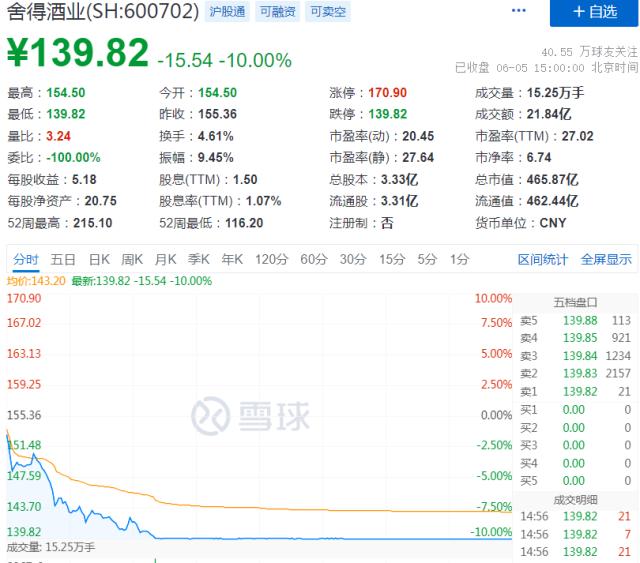
Task: Switch to the 五日 chart tab
Action: (x=63, y=259)
